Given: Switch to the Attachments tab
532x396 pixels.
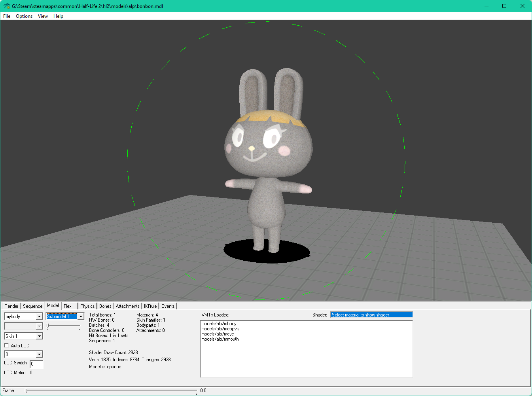Looking at the screenshot, I should [x=127, y=306].
